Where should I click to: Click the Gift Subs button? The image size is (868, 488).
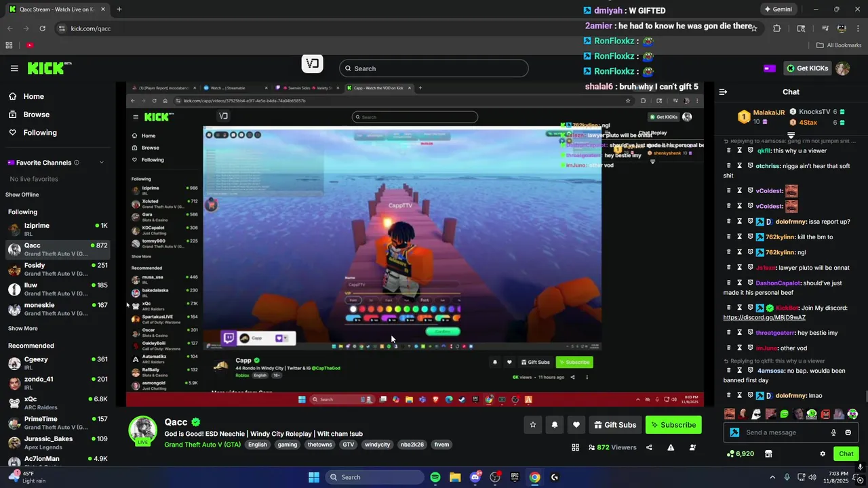tap(615, 425)
